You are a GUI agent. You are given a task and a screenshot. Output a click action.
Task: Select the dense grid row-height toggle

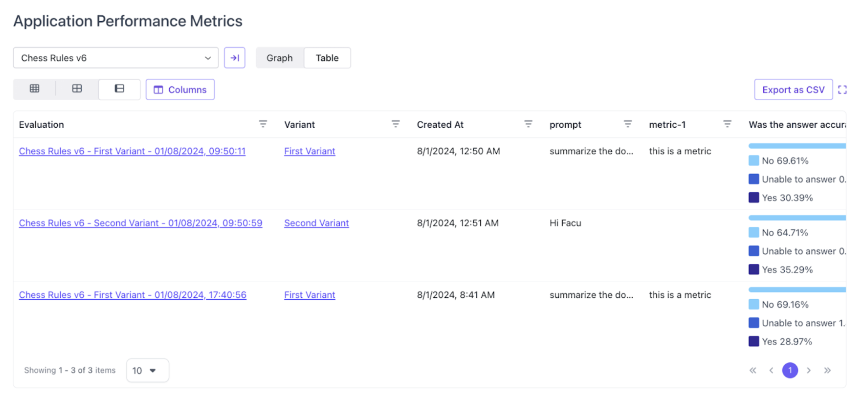(34, 89)
